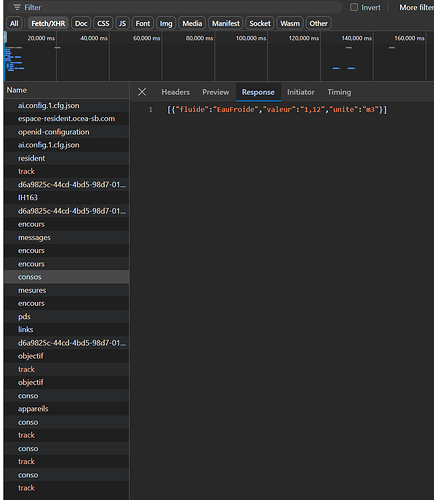434x500 pixels.
Task: Switch to the Headers tab
Action: [175, 92]
